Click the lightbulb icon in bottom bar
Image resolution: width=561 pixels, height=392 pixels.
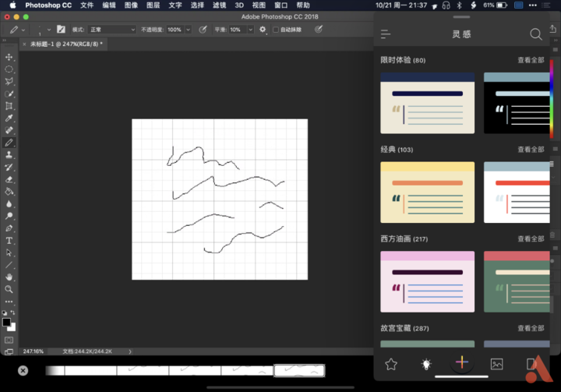[426, 363]
